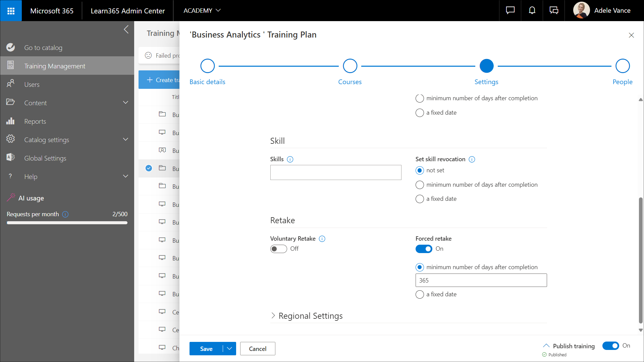This screenshot has height=362, width=644.
Task: Open Reports from the sidebar
Action: (35, 121)
